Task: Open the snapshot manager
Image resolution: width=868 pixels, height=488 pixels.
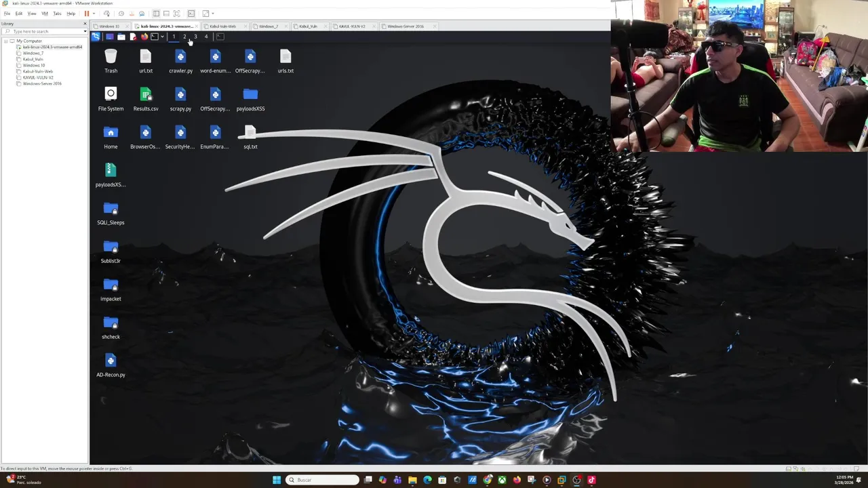Action: pyautogui.click(x=142, y=14)
